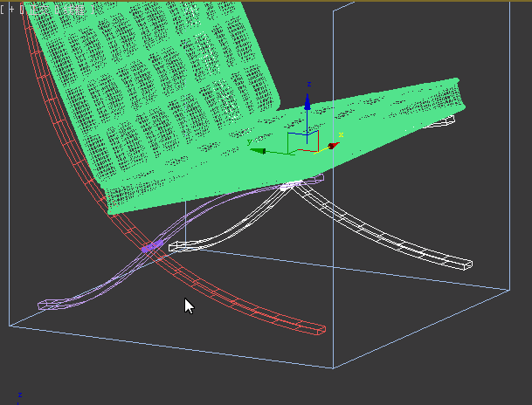The image size is (532, 405).
Task: Click the gizmo's center plane handle
Action: [x=302, y=141]
